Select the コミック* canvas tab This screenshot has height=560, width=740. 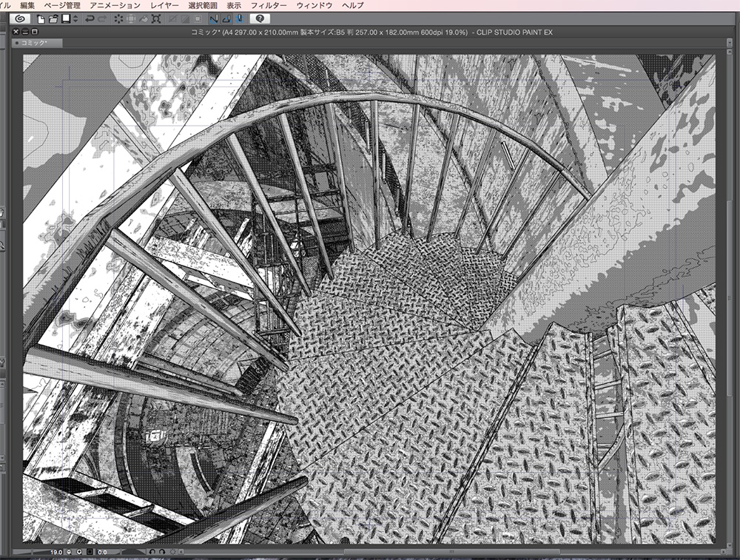pyautogui.click(x=37, y=43)
